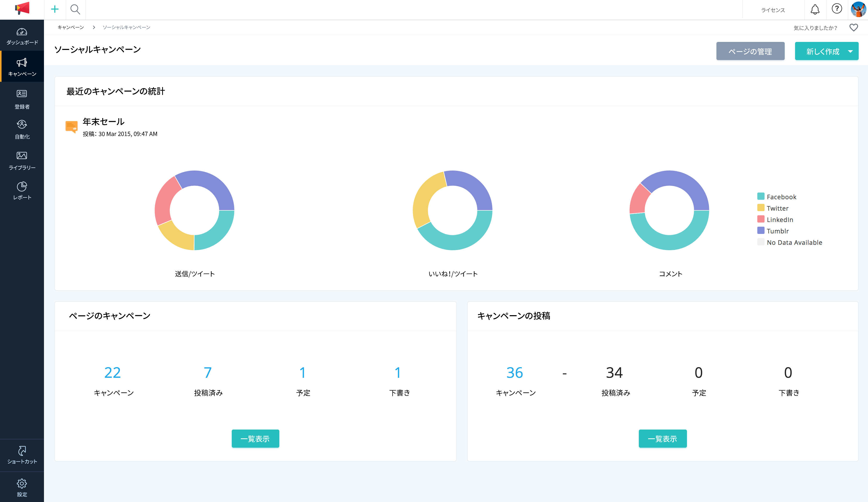Viewport: 868px width, 502px height.
Task: Open 登録者 in the sidebar
Action: point(22,99)
